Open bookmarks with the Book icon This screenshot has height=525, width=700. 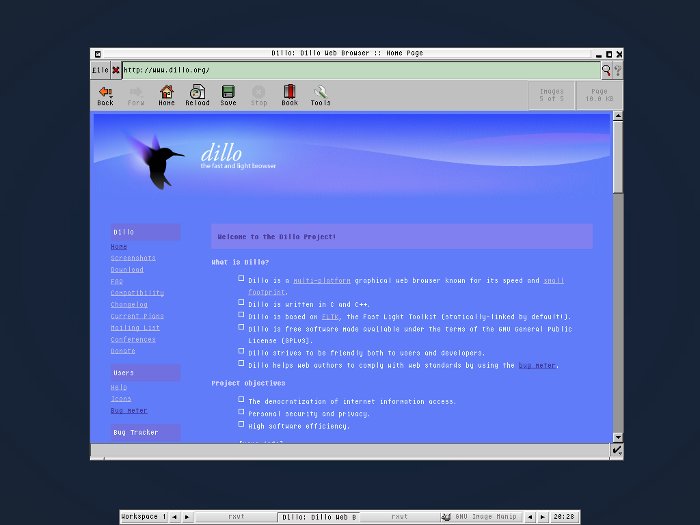(x=290, y=96)
